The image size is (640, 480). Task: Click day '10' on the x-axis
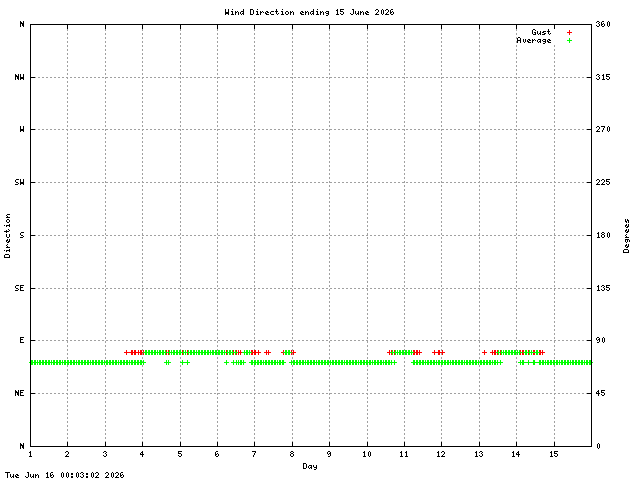[x=367, y=454]
